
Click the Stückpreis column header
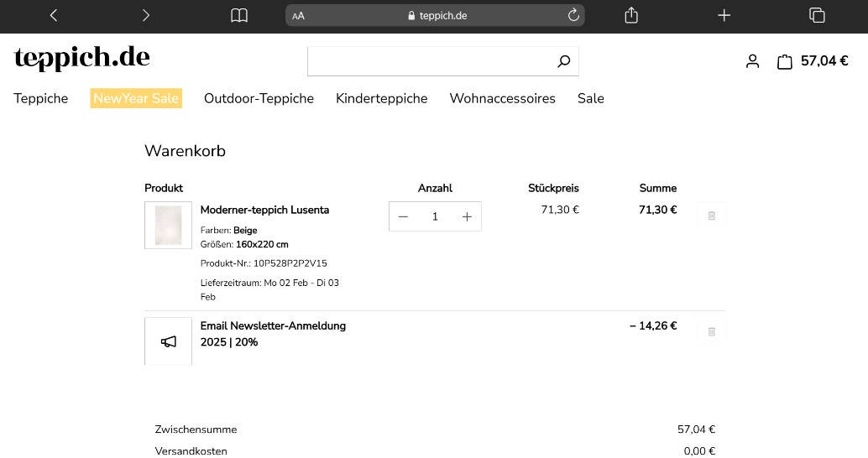pyautogui.click(x=553, y=188)
